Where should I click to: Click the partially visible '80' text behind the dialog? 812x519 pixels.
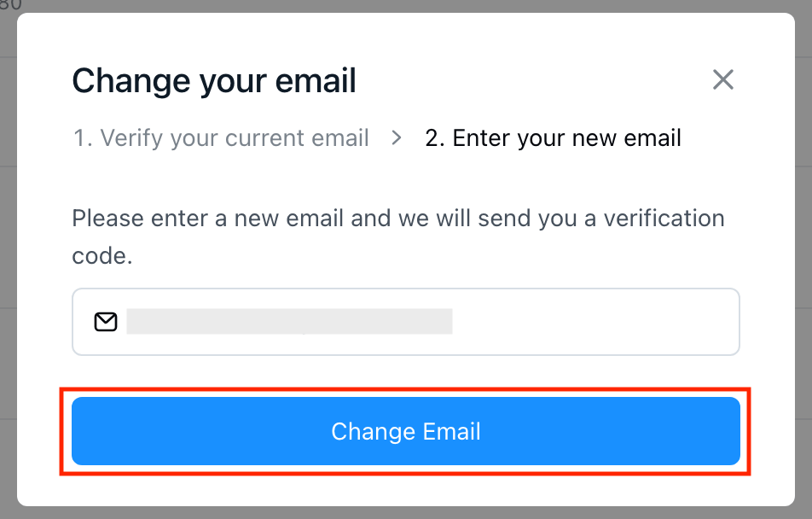click(x=10, y=5)
